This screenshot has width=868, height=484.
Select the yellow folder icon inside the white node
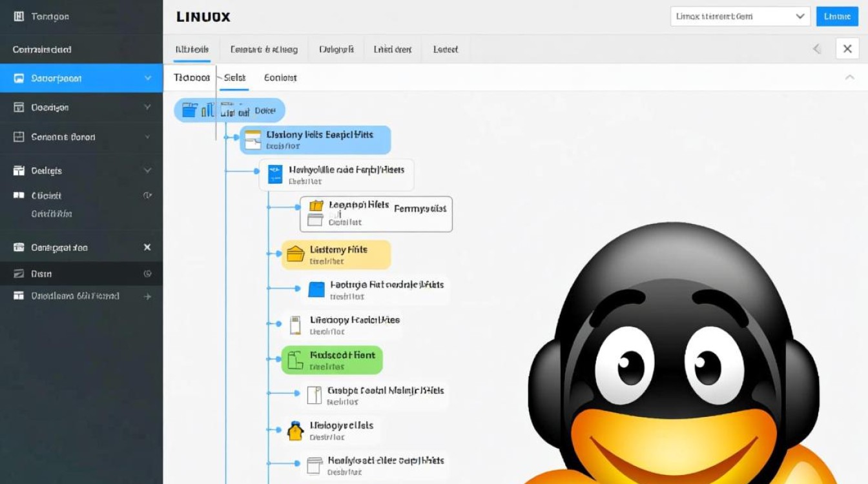point(315,206)
